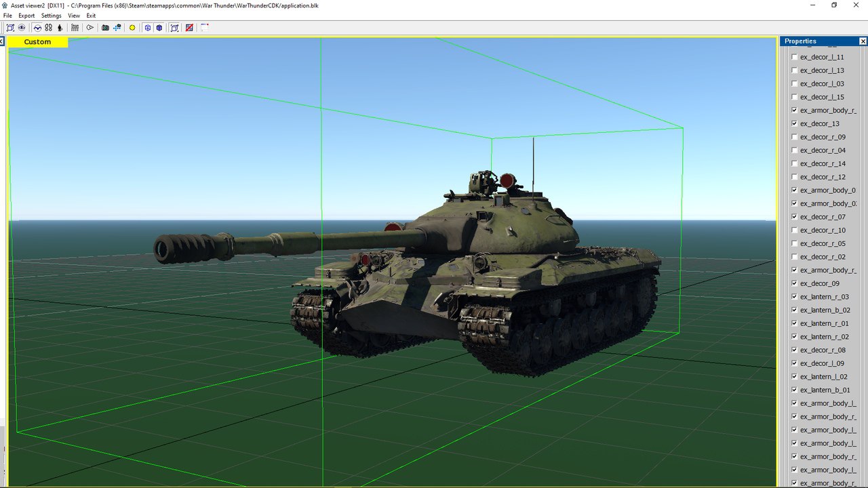Enable the ex_decor_l_03 checkbox
Image resolution: width=868 pixels, height=488 pixels.
(795, 84)
